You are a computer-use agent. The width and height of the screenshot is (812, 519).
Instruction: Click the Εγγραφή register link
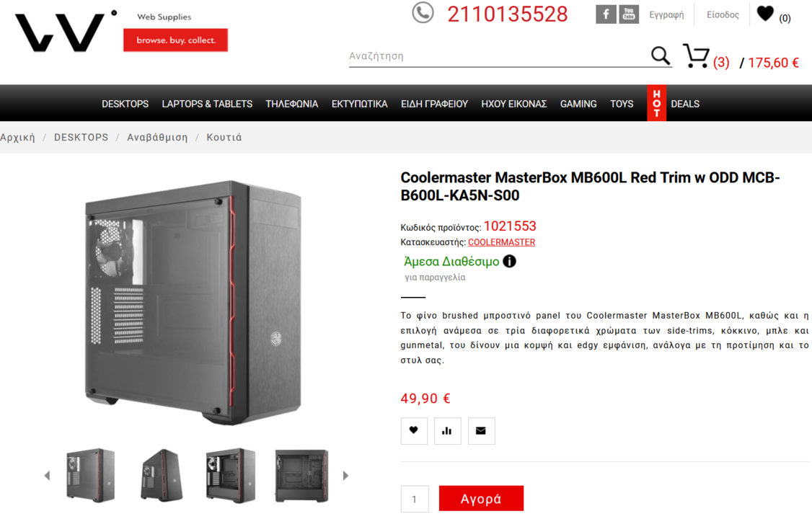click(666, 15)
